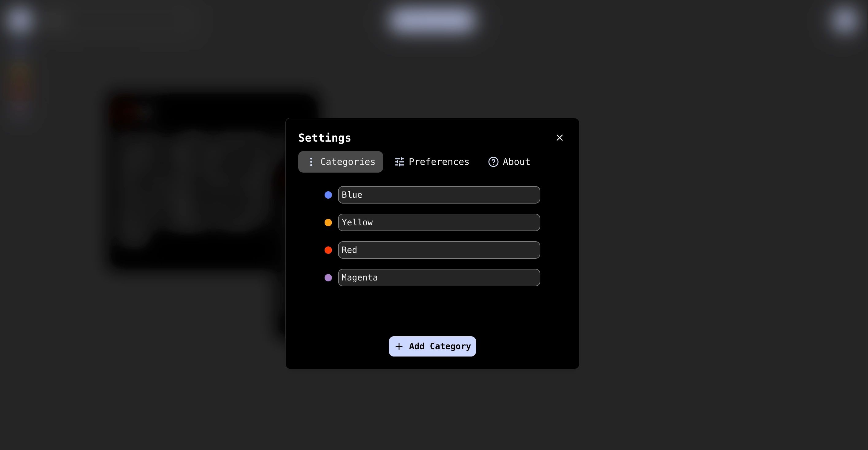Focus the Blue category name field
Screen dimensions: 868x450
pos(439,195)
